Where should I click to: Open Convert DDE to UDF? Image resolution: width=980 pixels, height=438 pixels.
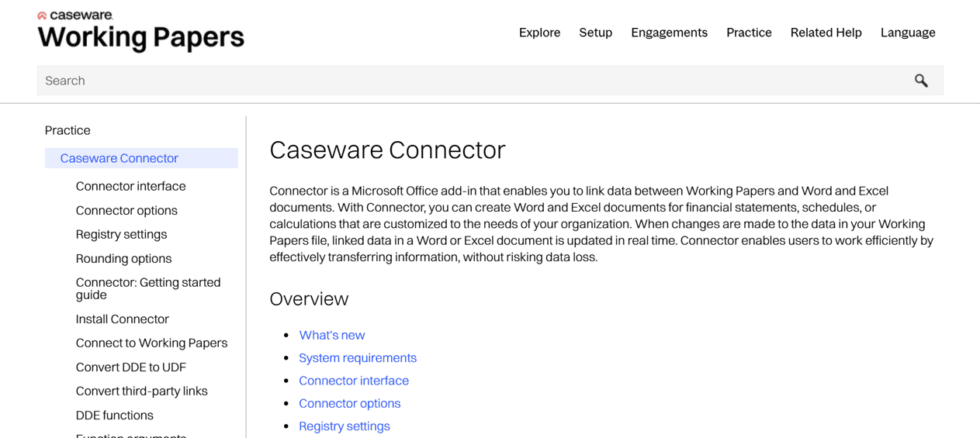pos(130,367)
